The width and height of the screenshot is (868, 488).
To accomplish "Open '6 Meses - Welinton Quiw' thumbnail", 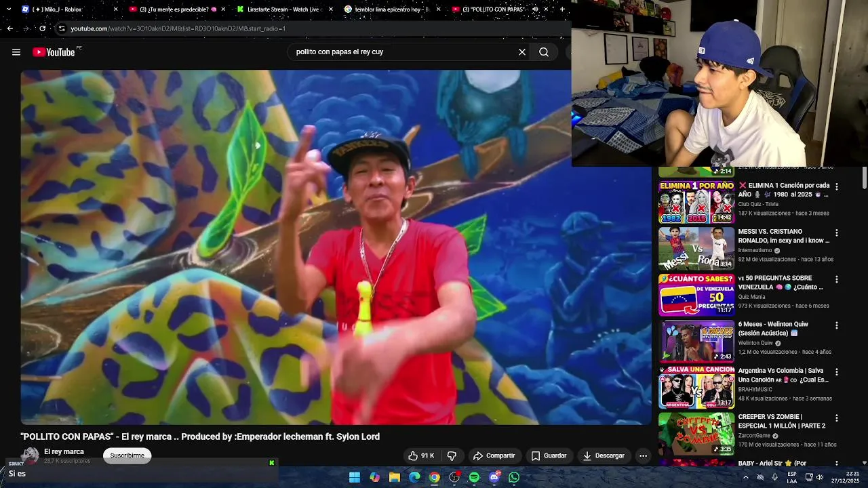I will click(696, 341).
